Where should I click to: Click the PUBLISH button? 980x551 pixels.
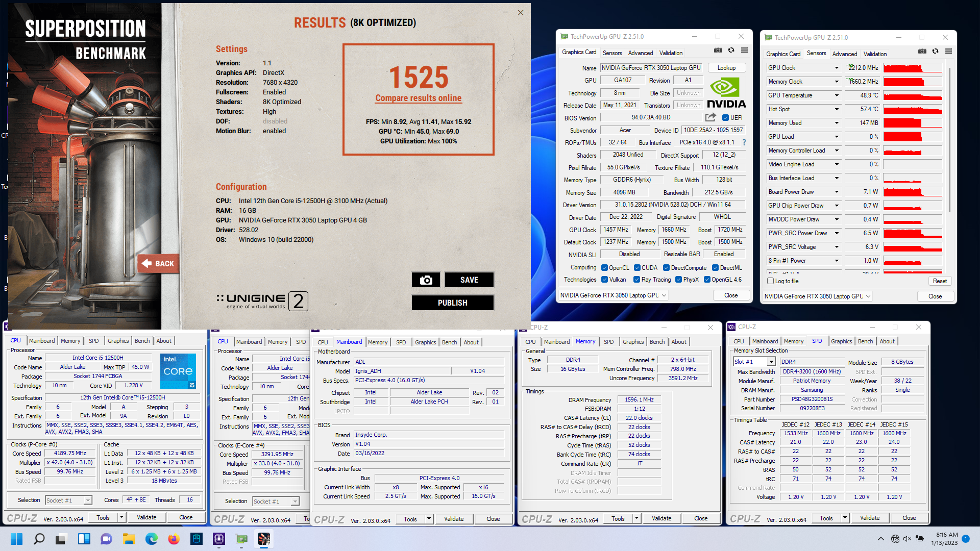452,303
